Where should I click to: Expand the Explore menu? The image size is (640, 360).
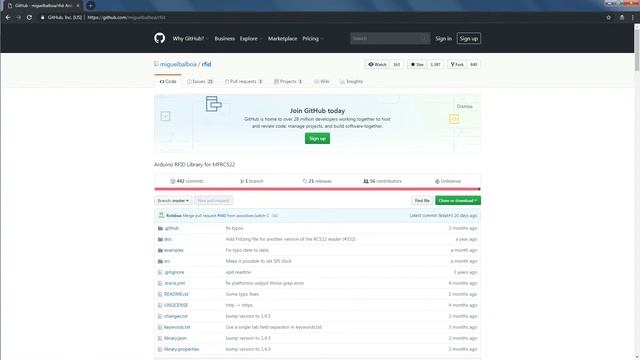(250, 38)
